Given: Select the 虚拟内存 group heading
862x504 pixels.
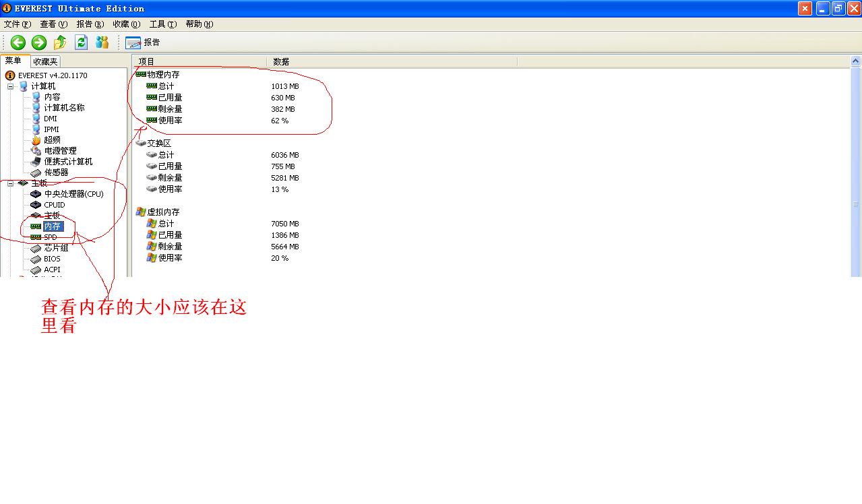Looking at the screenshot, I should tap(164, 212).
